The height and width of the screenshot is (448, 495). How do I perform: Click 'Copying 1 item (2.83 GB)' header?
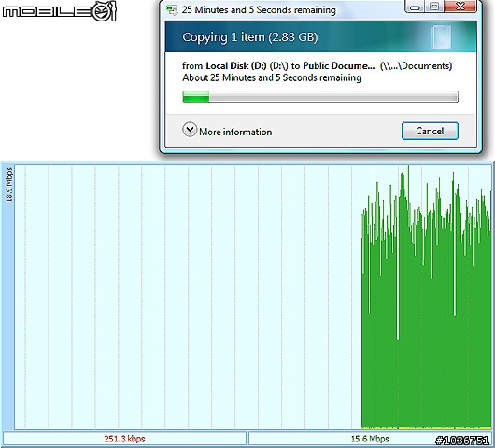[x=250, y=37]
